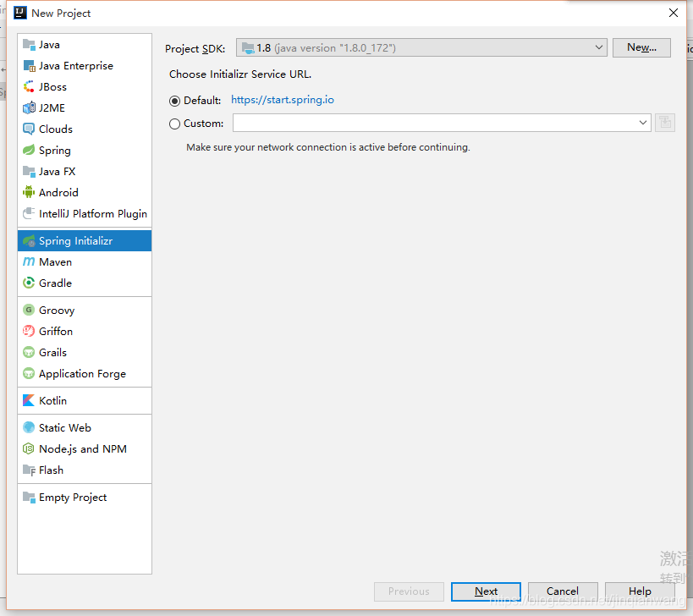The image size is (693, 616).
Task: Click the JBoss colorful icon
Action: tap(29, 86)
